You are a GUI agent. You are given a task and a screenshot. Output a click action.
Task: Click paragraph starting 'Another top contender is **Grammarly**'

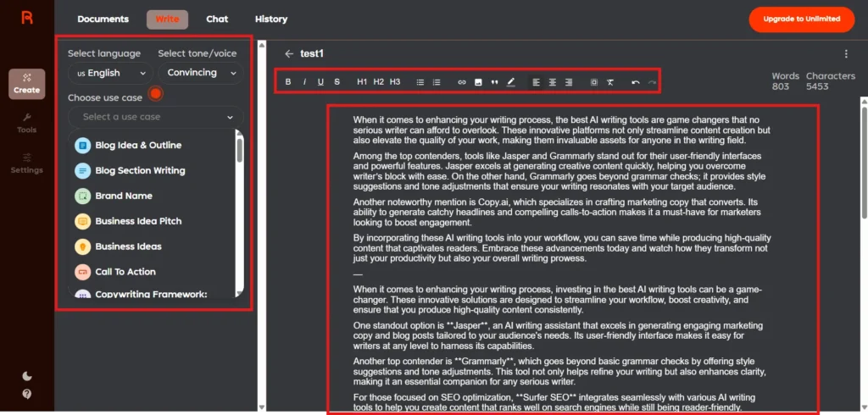pyautogui.click(x=559, y=372)
